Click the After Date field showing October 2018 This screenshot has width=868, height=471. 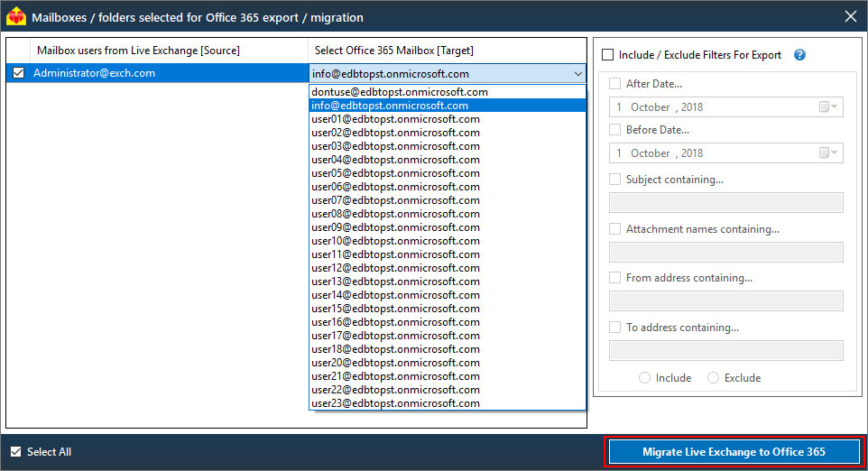point(725,106)
